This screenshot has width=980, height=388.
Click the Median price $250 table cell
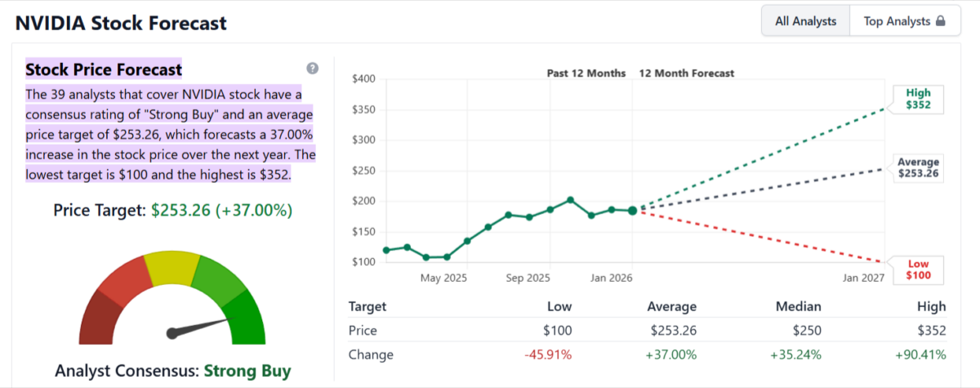coord(806,331)
